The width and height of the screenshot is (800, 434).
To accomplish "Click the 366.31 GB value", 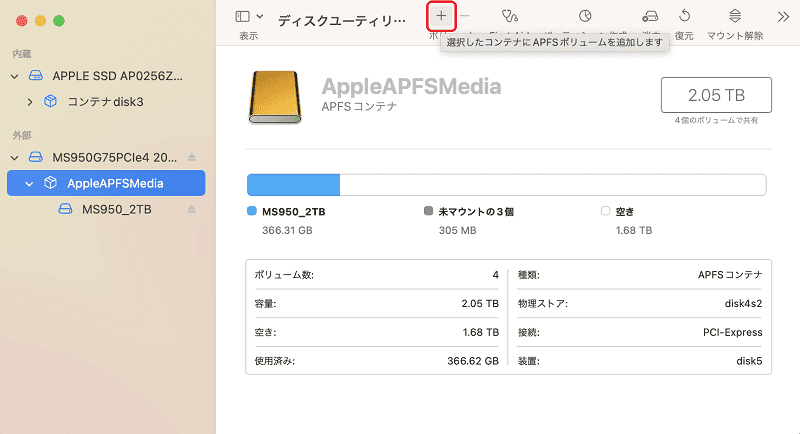I will [x=287, y=231].
